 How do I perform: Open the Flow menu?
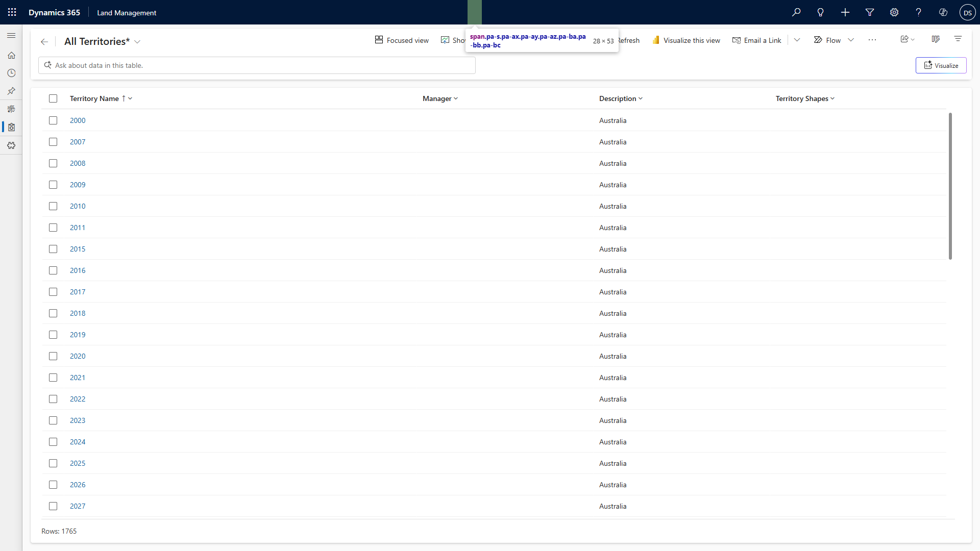pyautogui.click(x=833, y=40)
